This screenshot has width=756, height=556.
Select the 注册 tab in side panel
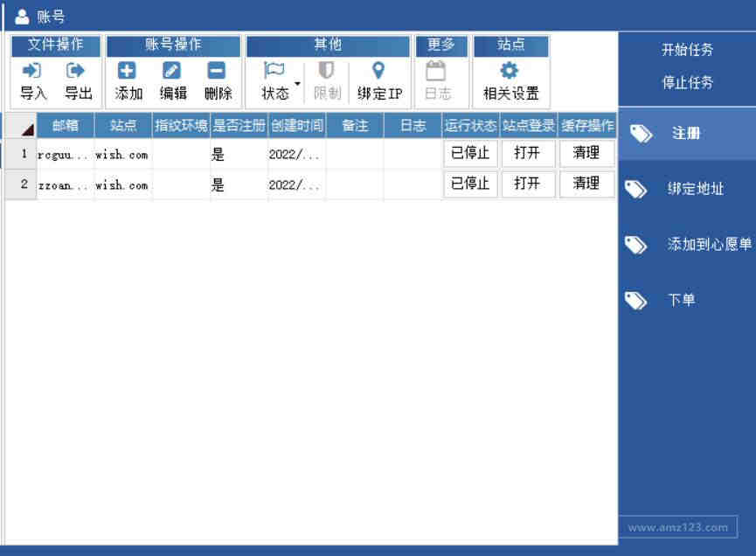688,134
